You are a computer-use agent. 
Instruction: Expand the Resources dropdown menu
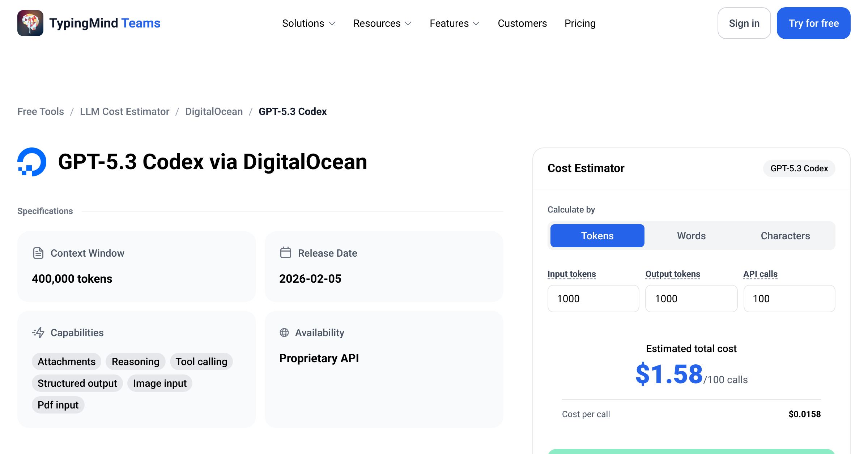coord(383,23)
